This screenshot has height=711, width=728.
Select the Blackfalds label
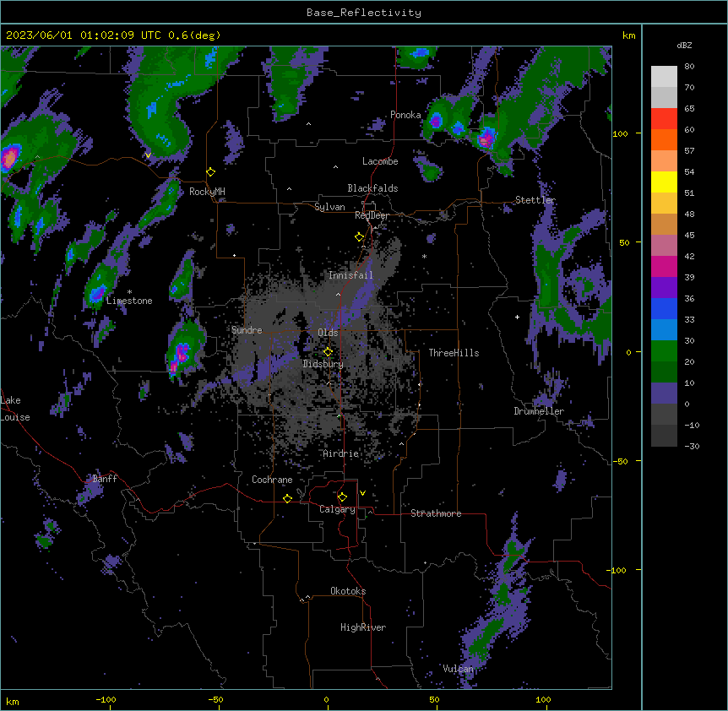click(372, 188)
